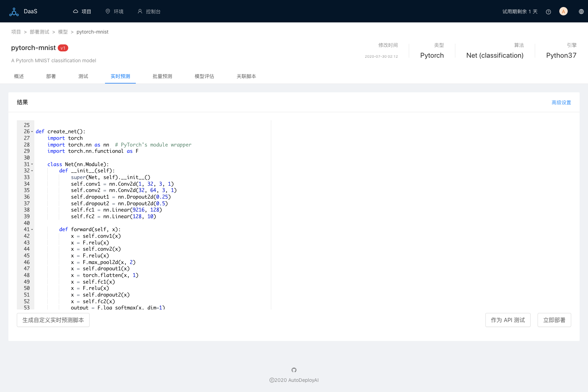588x392 pixels.
Task: Click Net (classification) algorithm value
Action: (x=495, y=55)
